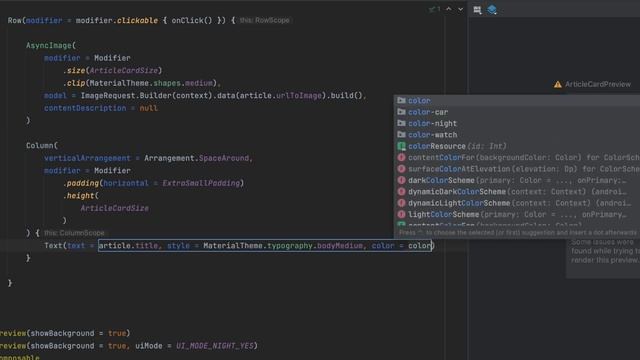Select 'color-watch' completion suggestion

pyautogui.click(x=517, y=135)
